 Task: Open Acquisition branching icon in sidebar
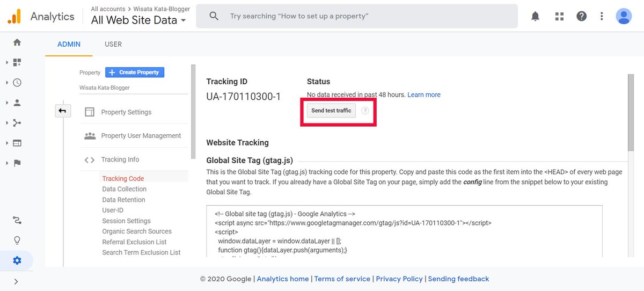point(17,123)
